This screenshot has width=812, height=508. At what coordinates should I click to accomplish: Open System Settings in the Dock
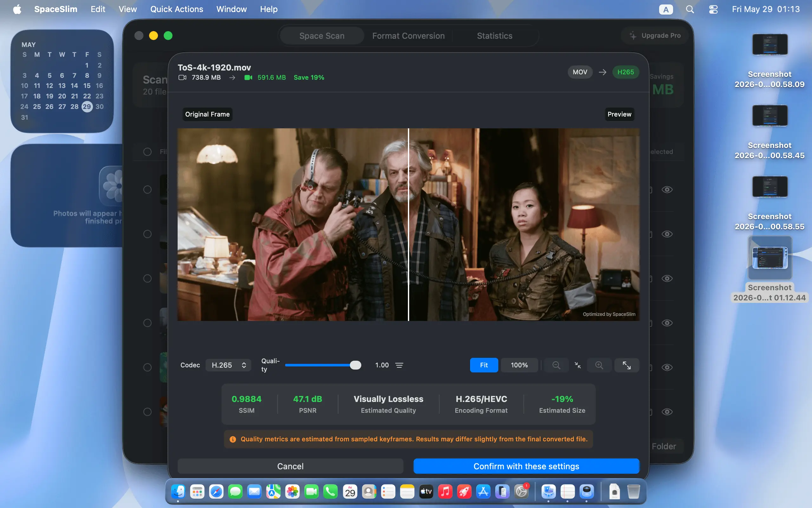(x=521, y=491)
